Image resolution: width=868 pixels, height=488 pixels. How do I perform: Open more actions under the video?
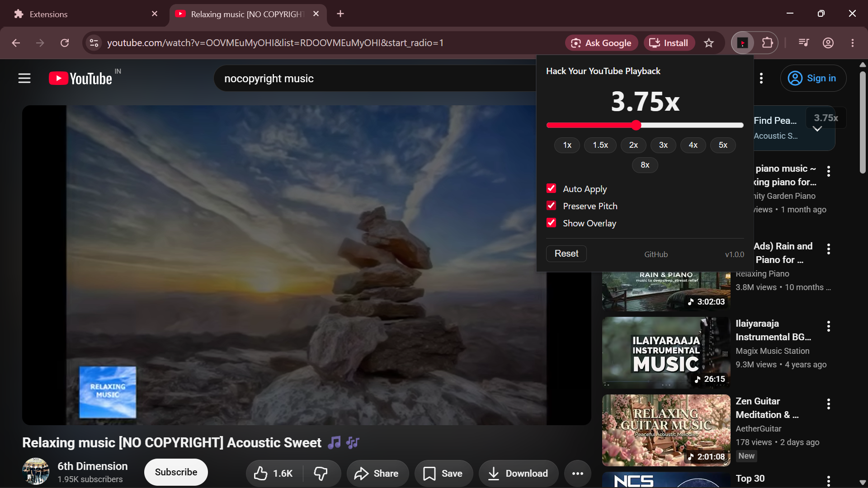pos(578,474)
